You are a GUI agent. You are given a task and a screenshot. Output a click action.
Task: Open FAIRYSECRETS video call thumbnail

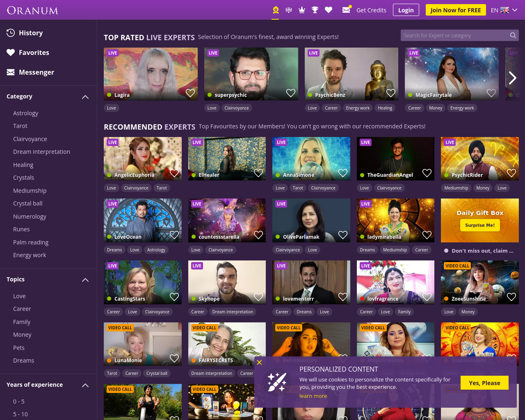click(227, 344)
